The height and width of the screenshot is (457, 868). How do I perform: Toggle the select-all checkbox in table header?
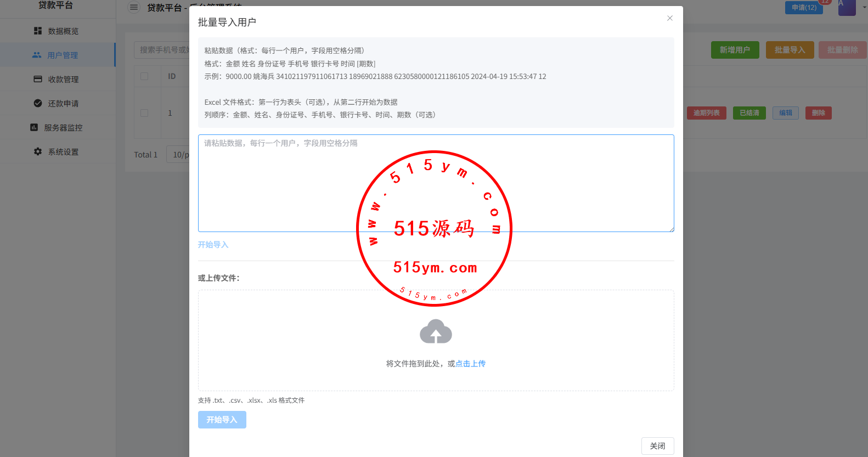click(144, 76)
